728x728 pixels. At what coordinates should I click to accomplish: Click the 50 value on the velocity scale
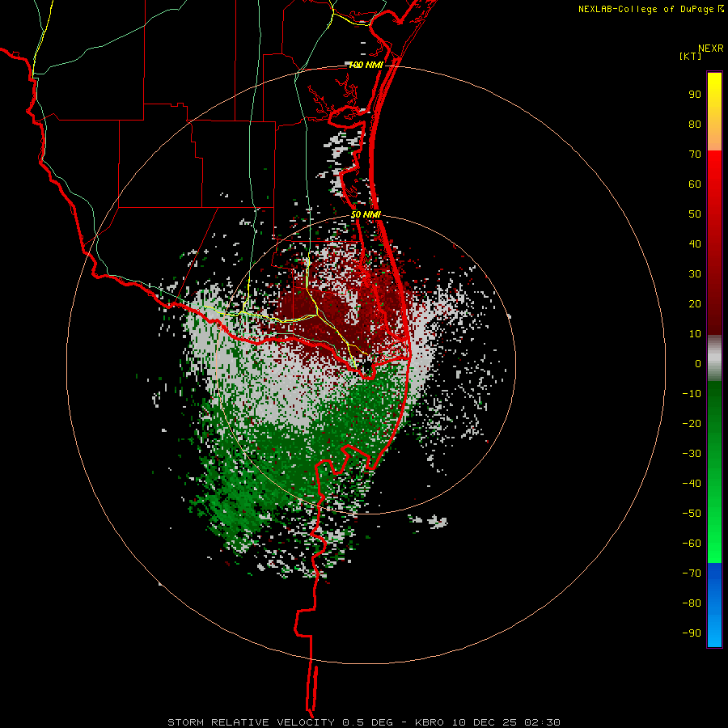[x=695, y=214]
